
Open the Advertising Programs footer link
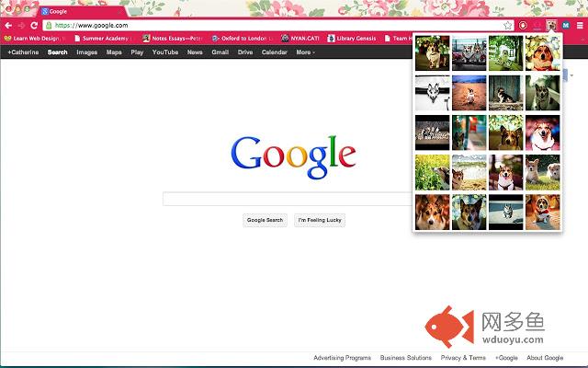click(x=342, y=358)
